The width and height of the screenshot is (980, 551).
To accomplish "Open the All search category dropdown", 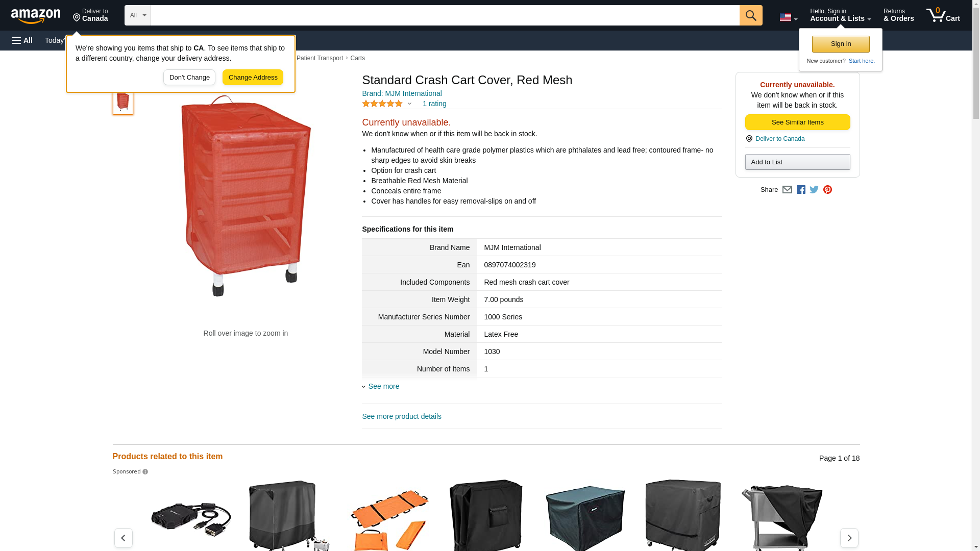I will click(137, 15).
